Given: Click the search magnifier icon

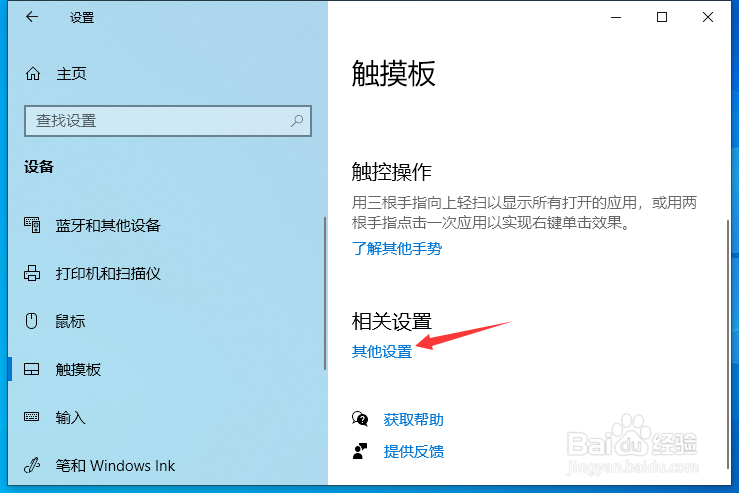Looking at the screenshot, I should point(297,121).
